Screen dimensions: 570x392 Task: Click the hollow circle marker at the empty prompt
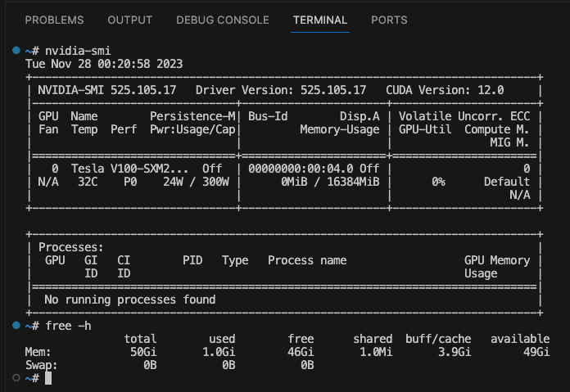click(16, 377)
